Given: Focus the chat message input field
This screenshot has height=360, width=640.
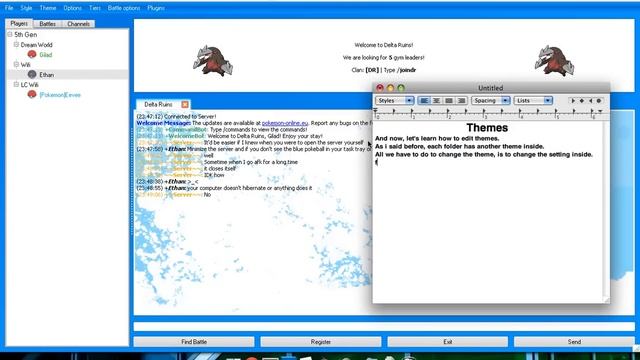Looking at the screenshot, I should point(384,327).
